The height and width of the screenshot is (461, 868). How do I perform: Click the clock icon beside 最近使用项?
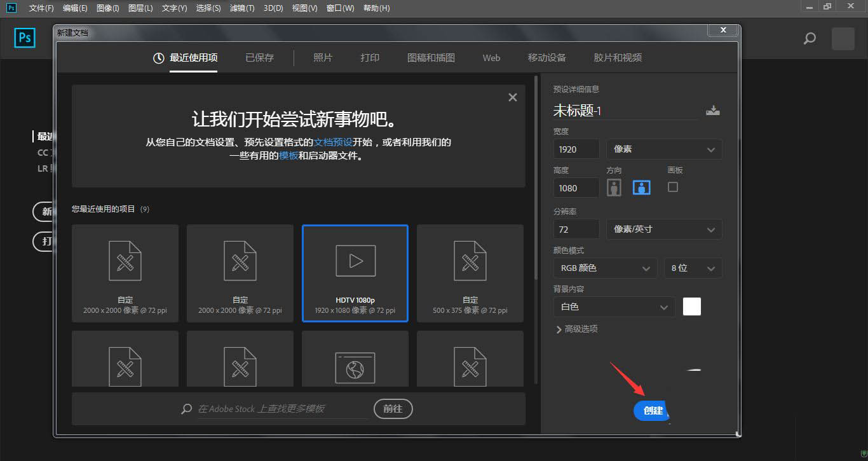coord(158,57)
